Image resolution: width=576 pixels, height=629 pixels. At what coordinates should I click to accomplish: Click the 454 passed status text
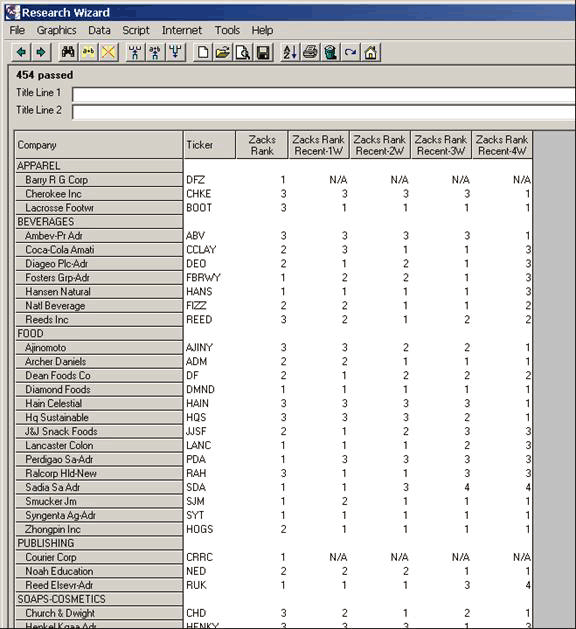coord(45,75)
